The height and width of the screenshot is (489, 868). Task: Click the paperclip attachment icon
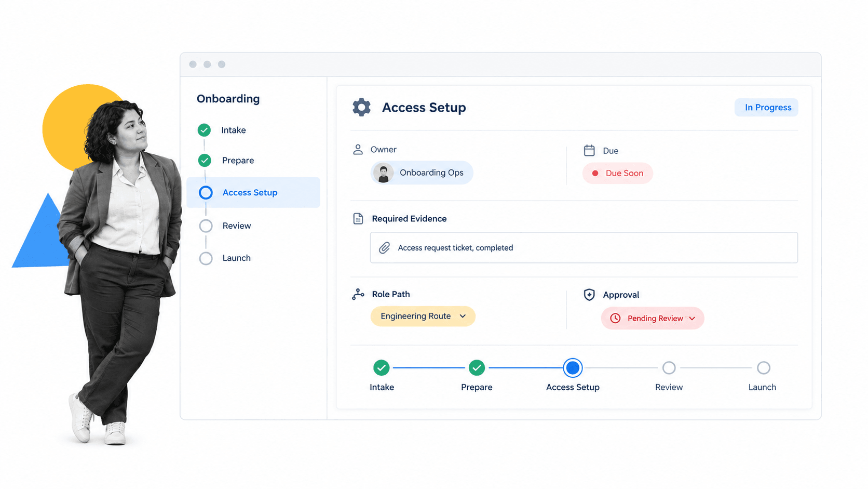click(x=384, y=248)
